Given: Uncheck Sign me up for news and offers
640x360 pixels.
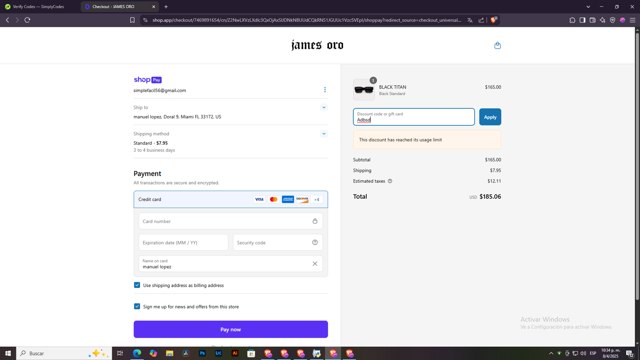Looking at the screenshot, I should click(x=137, y=306).
